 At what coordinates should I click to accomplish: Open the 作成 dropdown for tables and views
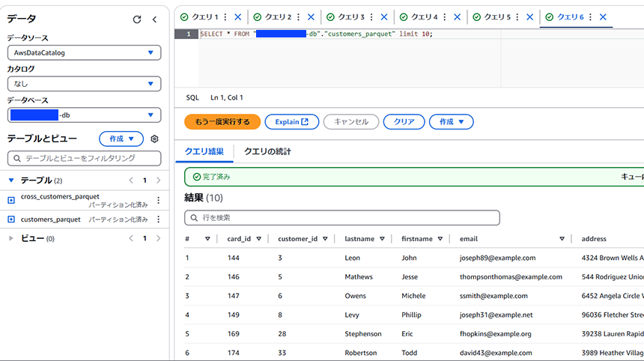121,139
